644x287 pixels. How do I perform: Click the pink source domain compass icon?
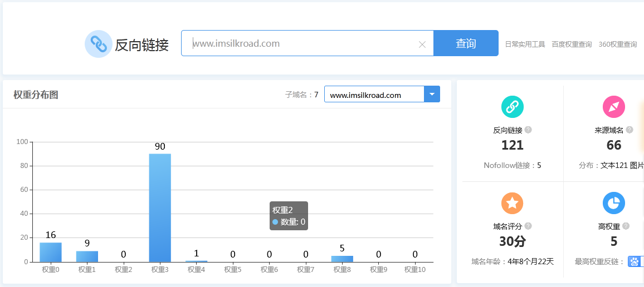[613, 107]
